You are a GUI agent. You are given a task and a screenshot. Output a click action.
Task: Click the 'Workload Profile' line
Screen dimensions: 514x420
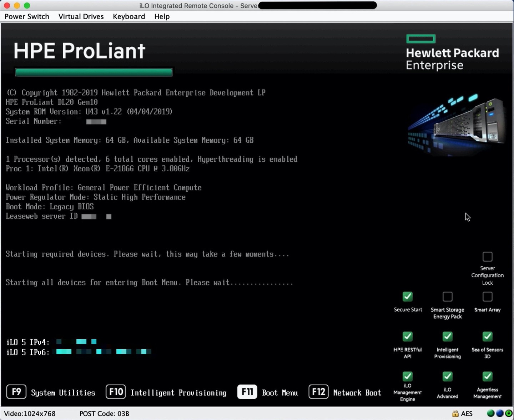click(x=104, y=188)
